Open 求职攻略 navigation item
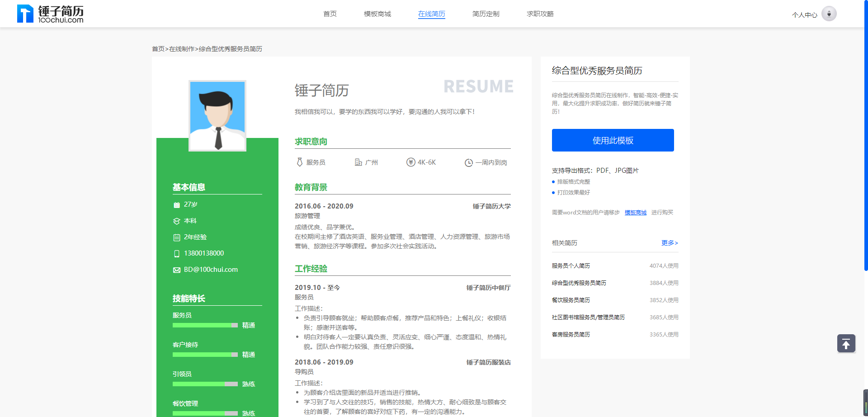This screenshot has height=417, width=868. click(540, 14)
